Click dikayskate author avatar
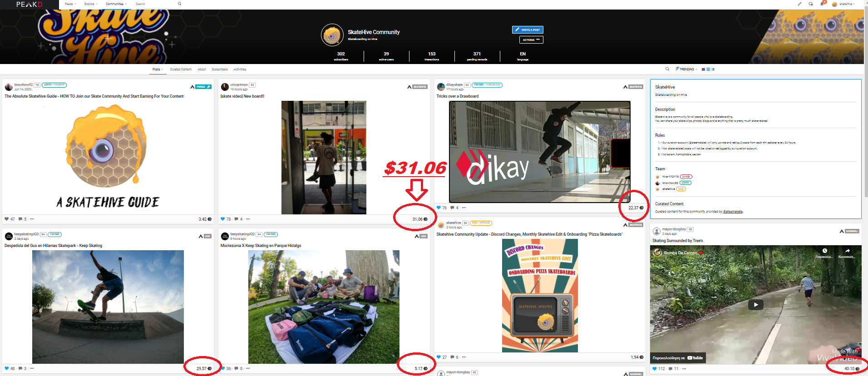This screenshot has height=376, width=868. 441,87
